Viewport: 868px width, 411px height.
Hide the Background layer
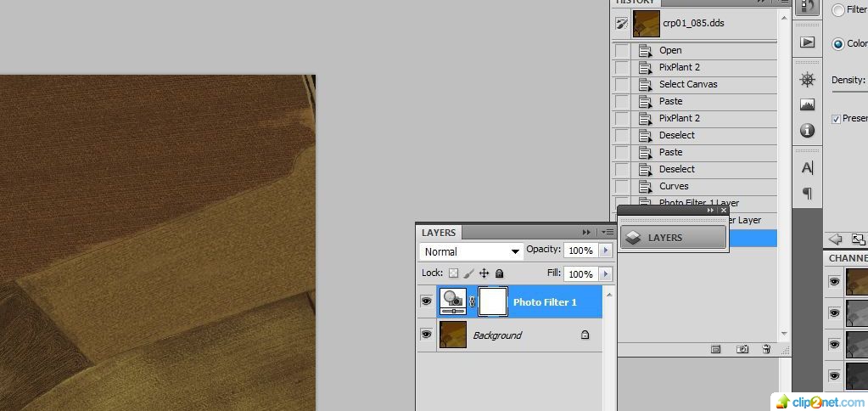426,335
